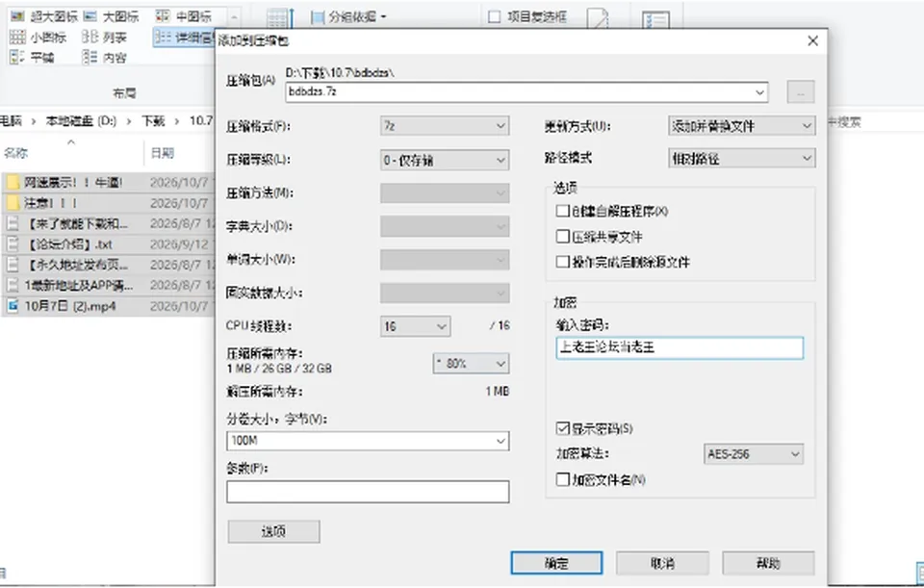Expand the 压缩等级 dropdown
924x588 pixels.
pyautogui.click(x=445, y=160)
